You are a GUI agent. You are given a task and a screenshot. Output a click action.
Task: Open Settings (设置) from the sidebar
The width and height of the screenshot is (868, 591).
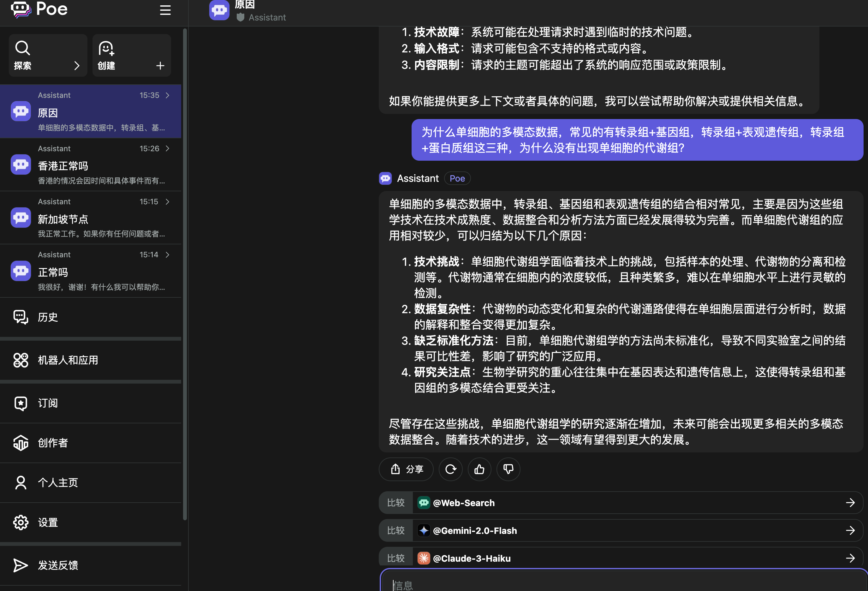click(48, 522)
